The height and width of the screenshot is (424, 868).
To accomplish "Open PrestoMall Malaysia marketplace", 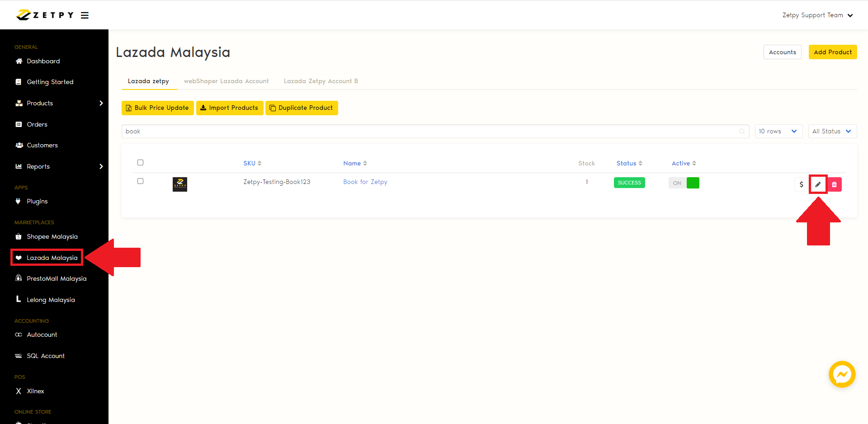I will 57,278.
